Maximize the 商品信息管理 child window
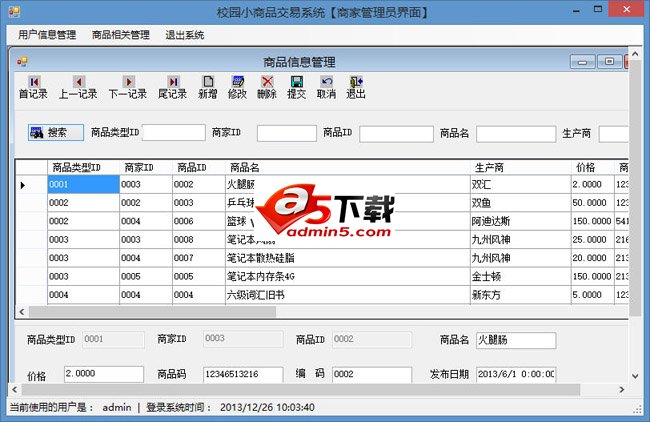The image size is (650, 422). 609,62
